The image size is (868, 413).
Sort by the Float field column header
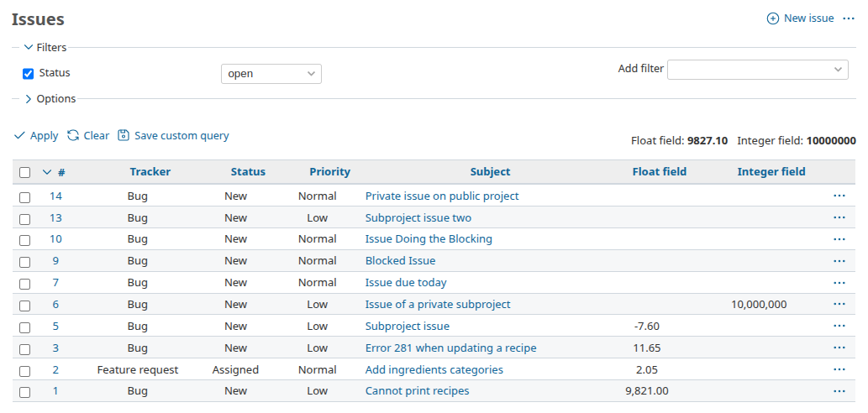[659, 172]
